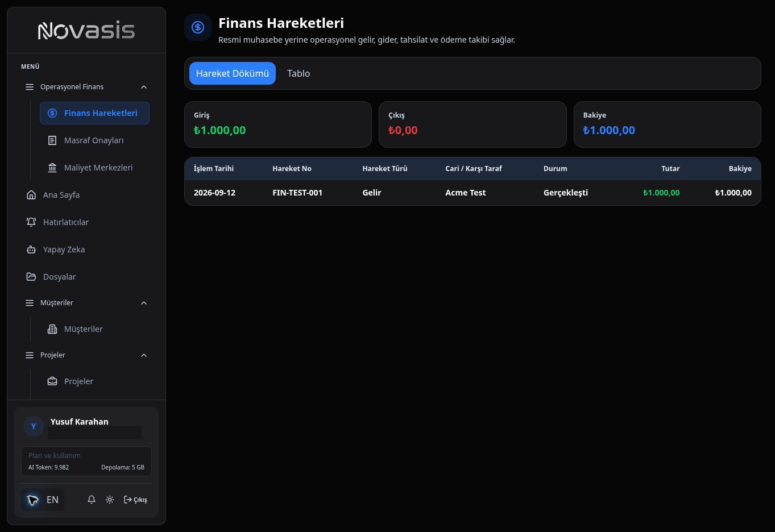Open Masraf Onayları menu item
775x532 pixels.
94,140
